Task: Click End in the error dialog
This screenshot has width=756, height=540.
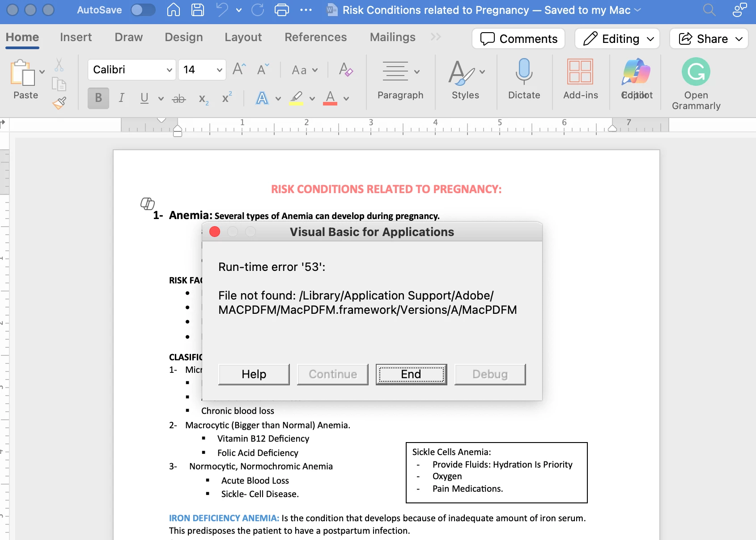Action: pyautogui.click(x=411, y=374)
